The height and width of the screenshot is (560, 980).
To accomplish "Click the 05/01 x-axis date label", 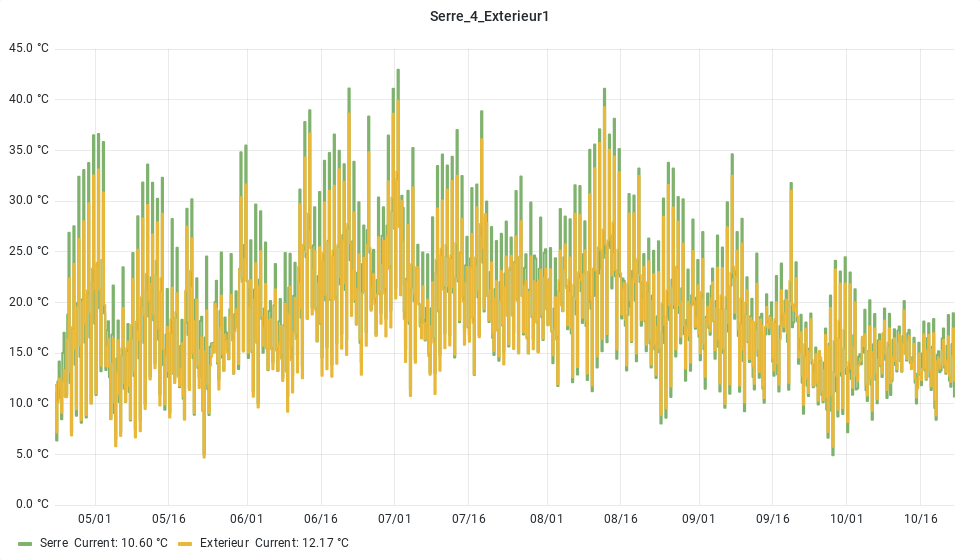I will tap(95, 519).
